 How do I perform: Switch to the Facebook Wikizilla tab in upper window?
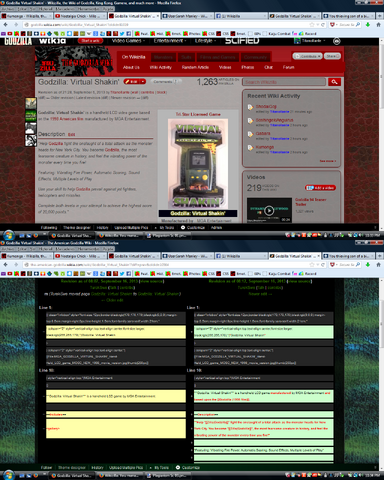(x=241, y=16)
